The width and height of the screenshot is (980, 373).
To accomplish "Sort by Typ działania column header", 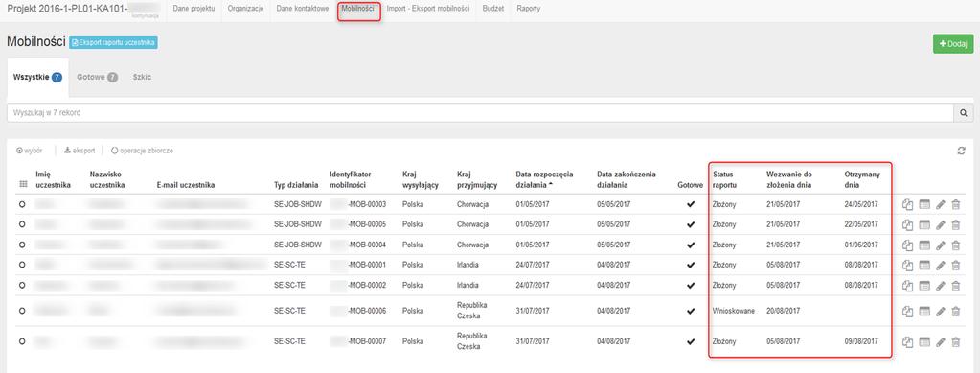I will pyautogui.click(x=296, y=185).
